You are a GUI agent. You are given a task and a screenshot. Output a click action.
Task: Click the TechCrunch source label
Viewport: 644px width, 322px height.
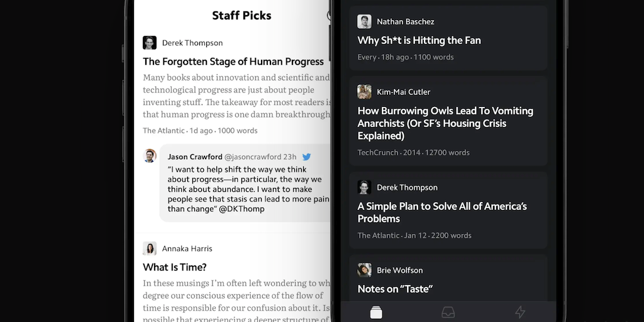tap(377, 153)
